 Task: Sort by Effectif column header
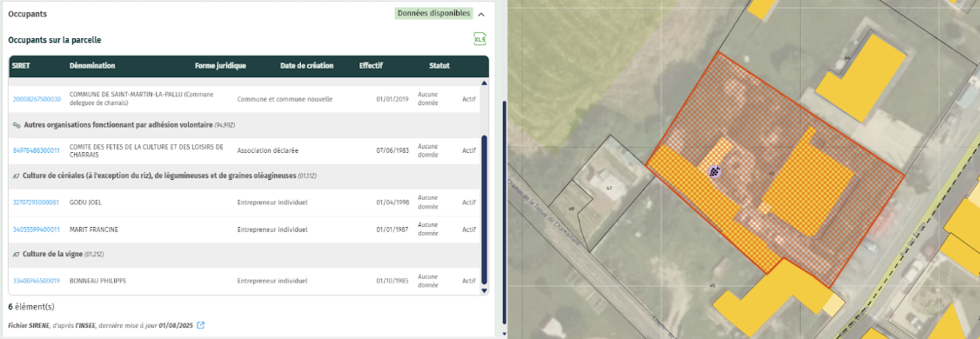pos(371,65)
